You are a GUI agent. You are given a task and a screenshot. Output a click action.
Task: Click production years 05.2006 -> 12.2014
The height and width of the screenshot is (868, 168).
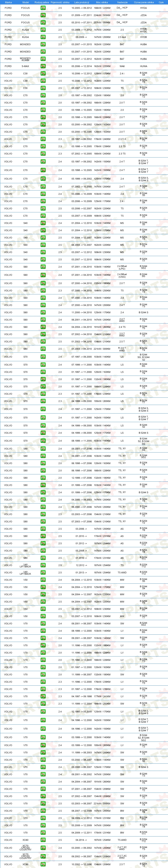click(81, 66)
